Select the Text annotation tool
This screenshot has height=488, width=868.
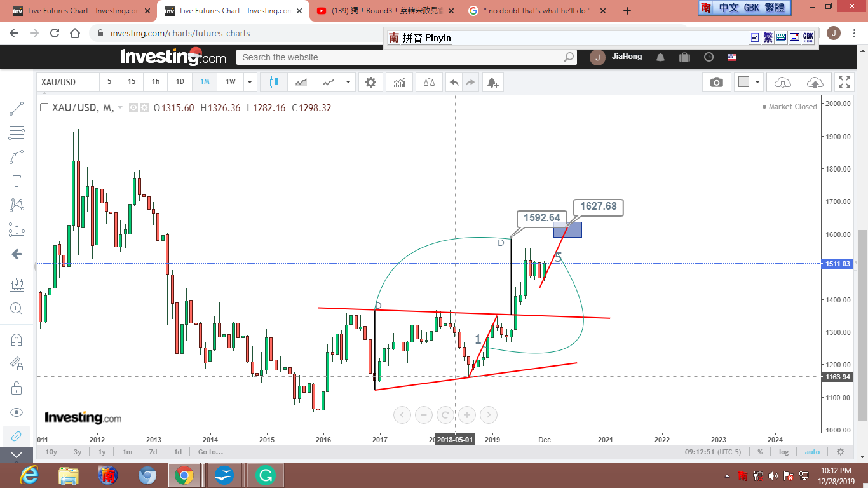[17, 181]
